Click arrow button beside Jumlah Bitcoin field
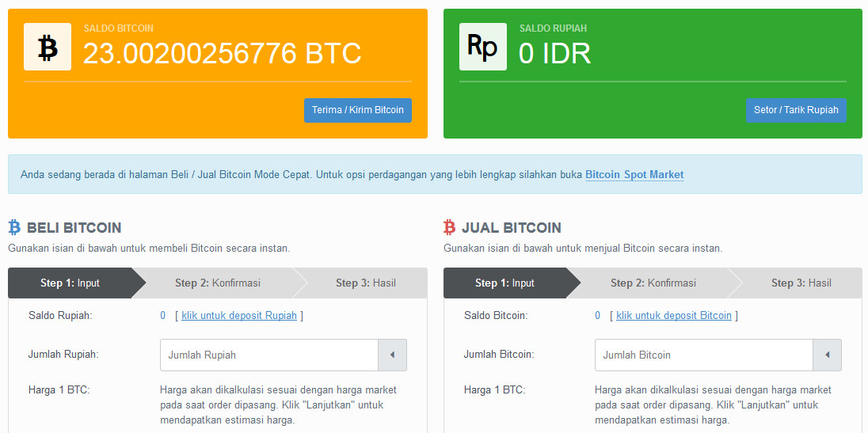This screenshot has height=433, width=868. coord(827,355)
